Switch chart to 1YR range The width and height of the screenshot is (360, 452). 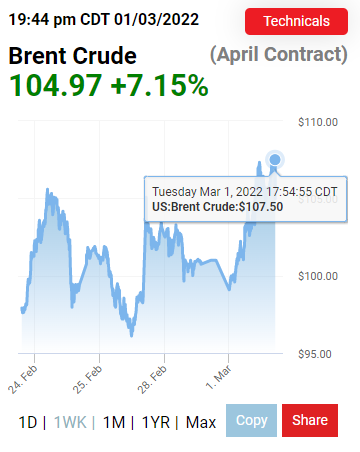point(156,422)
